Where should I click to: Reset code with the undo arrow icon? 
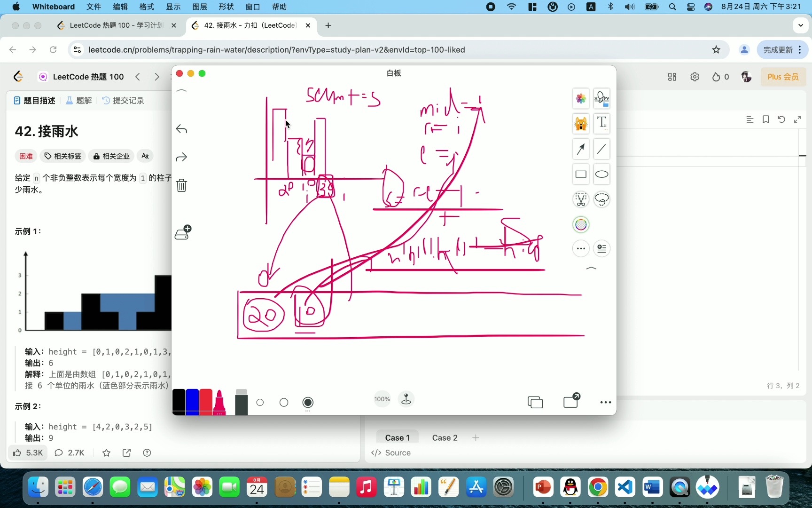click(781, 119)
